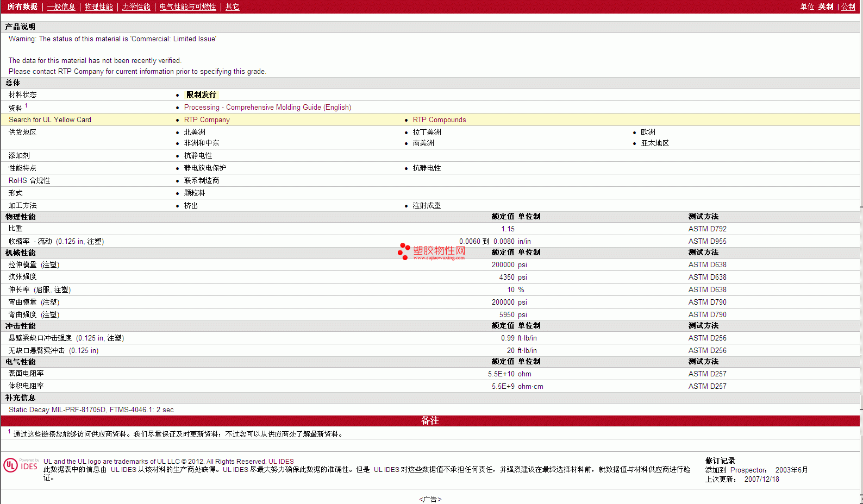Select 英制 units option
Image resolution: width=863 pixels, height=504 pixels.
826,7
